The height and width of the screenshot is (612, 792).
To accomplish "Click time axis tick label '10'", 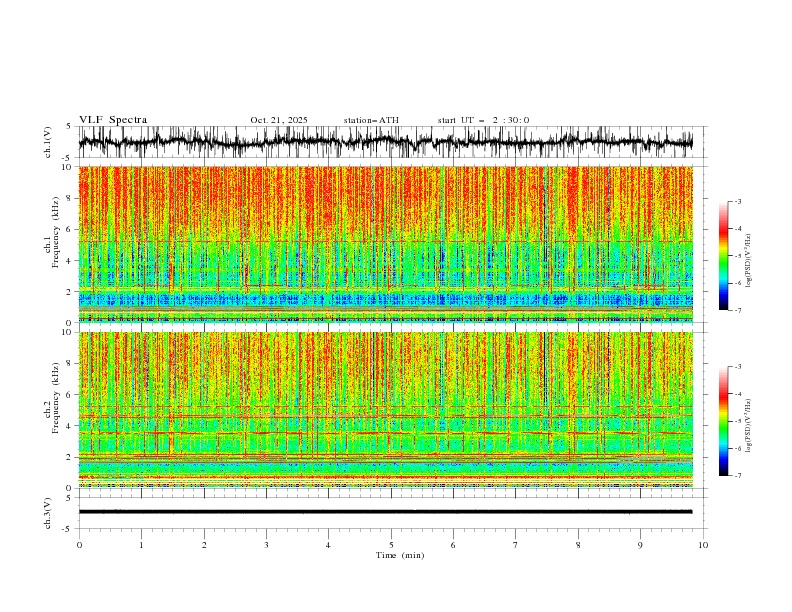I will [703, 545].
